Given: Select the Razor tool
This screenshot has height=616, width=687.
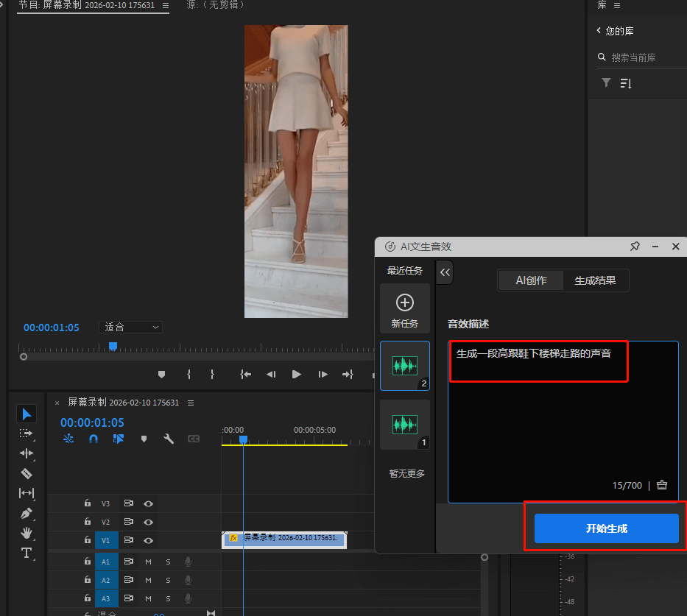Looking at the screenshot, I should pos(27,473).
